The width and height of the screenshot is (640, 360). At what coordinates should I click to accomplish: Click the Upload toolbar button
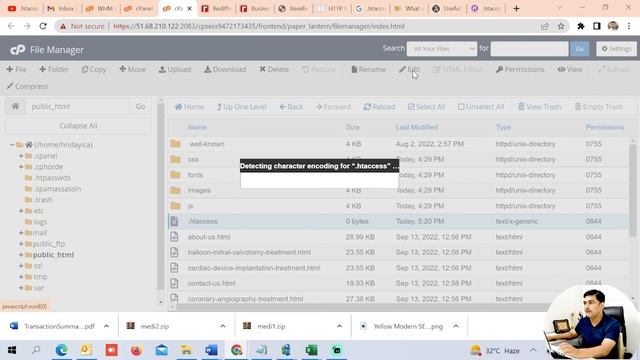click(x=175, y=69)
